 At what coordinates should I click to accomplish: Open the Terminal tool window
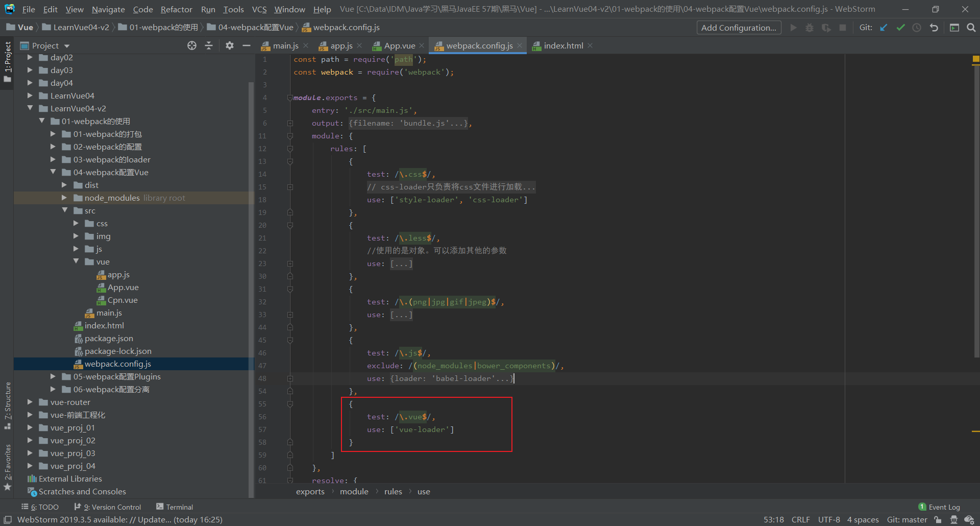click(175, 507)
